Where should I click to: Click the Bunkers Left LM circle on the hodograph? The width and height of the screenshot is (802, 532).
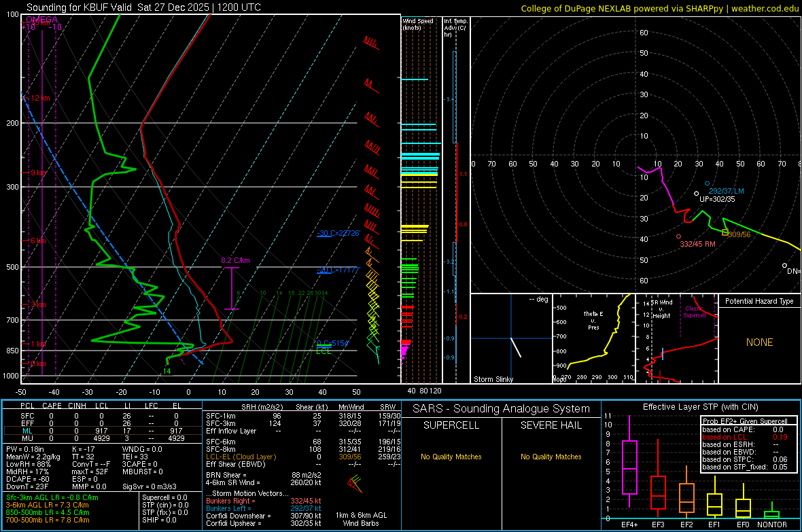[x=708, y=183]
